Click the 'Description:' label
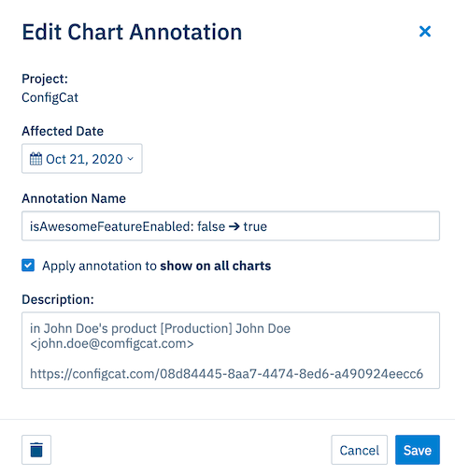The height and width of the screenshot is (476, 455). [58, 299]
